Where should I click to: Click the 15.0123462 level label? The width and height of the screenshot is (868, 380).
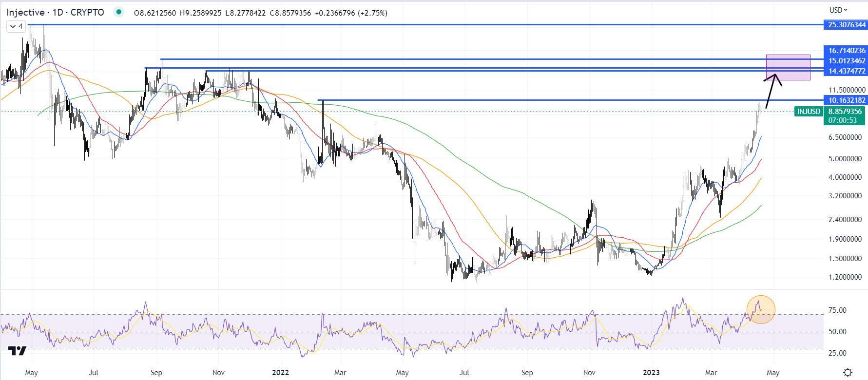coord(846,60)
